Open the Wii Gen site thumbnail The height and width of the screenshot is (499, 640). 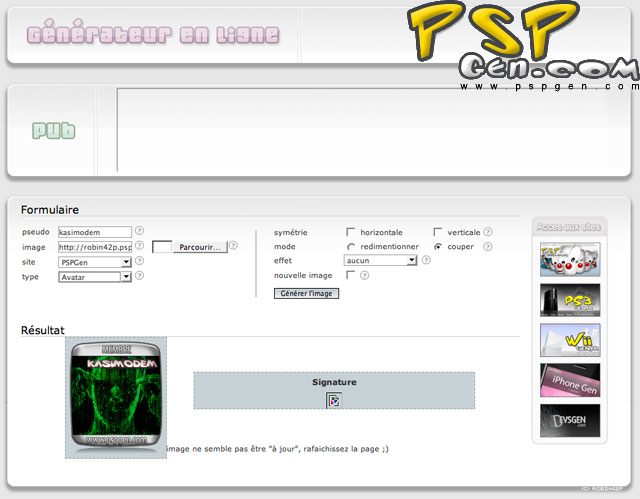(x=570, y=340)
